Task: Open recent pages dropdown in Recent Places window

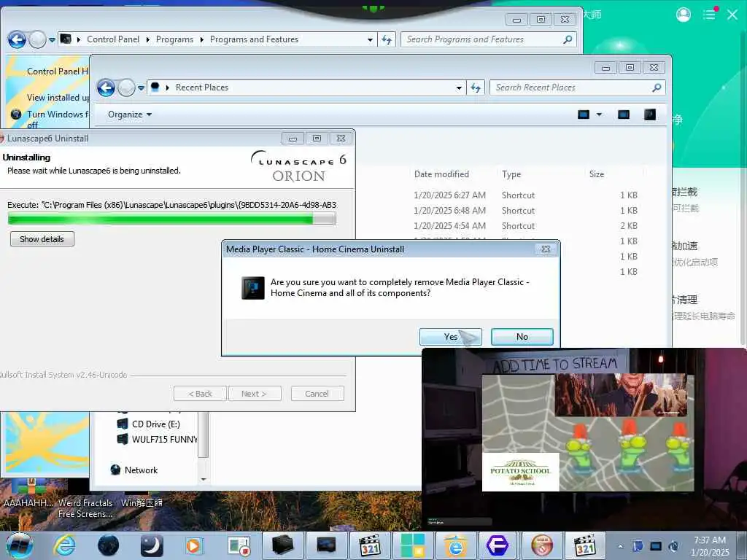Action: (141, 88)
